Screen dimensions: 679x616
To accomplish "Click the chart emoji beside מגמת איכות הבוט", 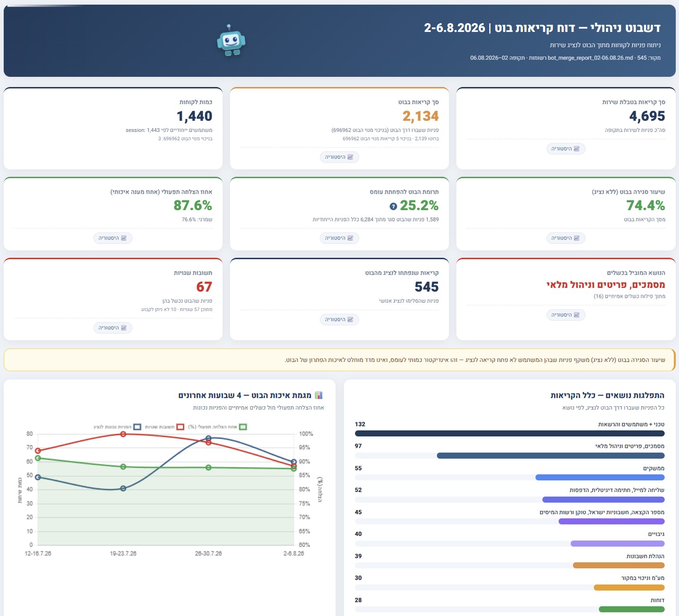I will point(319,395).
